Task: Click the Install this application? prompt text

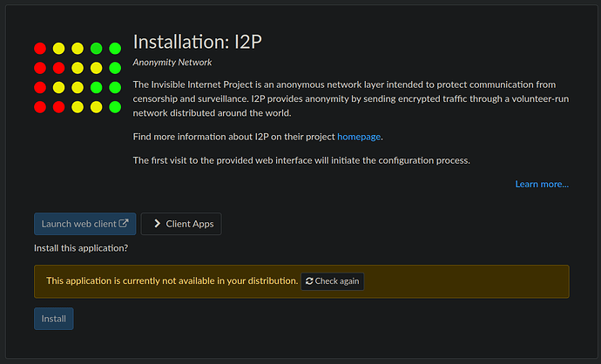Action: tap(81, 248)
